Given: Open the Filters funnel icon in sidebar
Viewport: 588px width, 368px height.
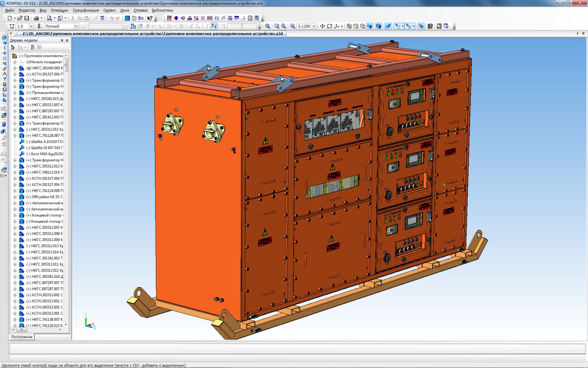Looking at the screenshot, I should pyautogui.click(x=4, y=79).
